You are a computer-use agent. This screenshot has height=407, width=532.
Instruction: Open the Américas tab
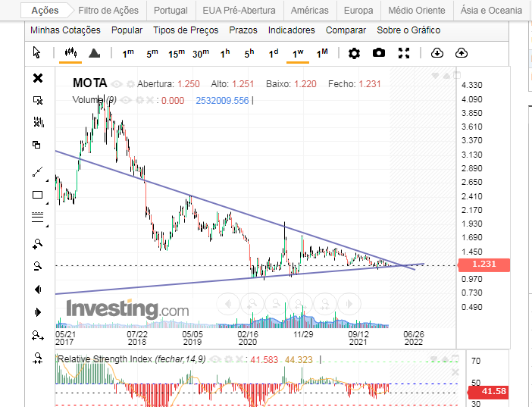tap(310, 11)
